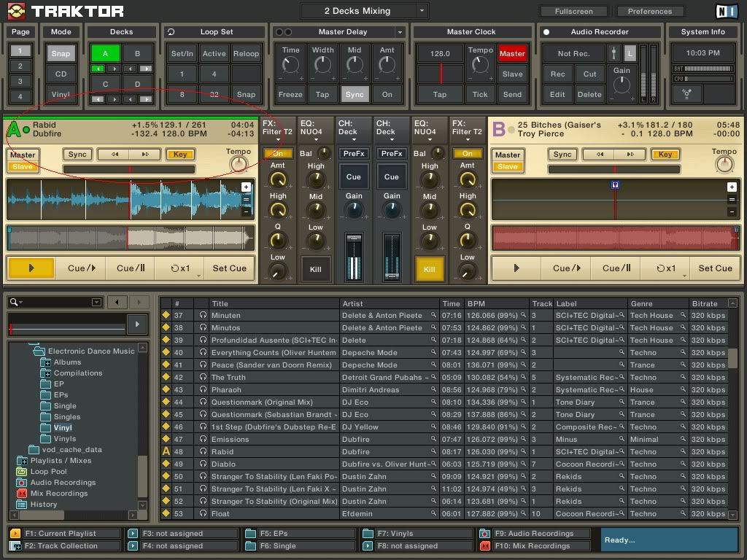Open the Preferences button

649,11
